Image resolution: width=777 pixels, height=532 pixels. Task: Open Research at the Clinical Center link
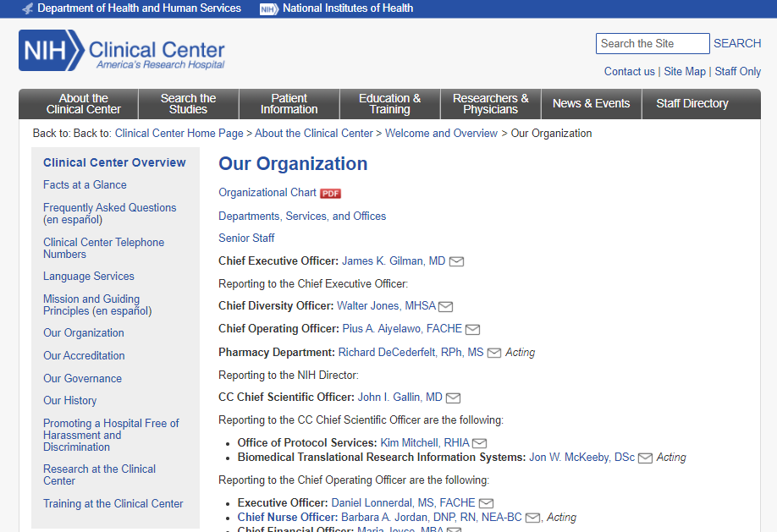tap(99, 474)
